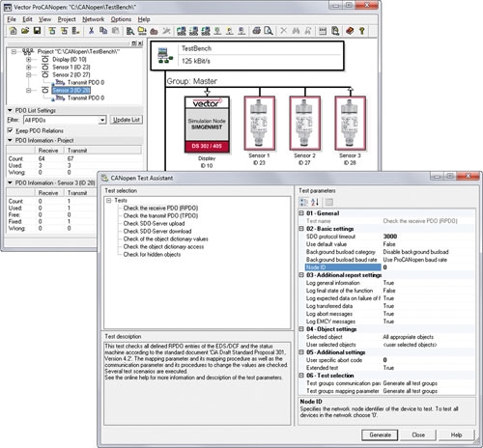
Task: Collapse the PDO Information - Project section
Action: coord(10,140)
